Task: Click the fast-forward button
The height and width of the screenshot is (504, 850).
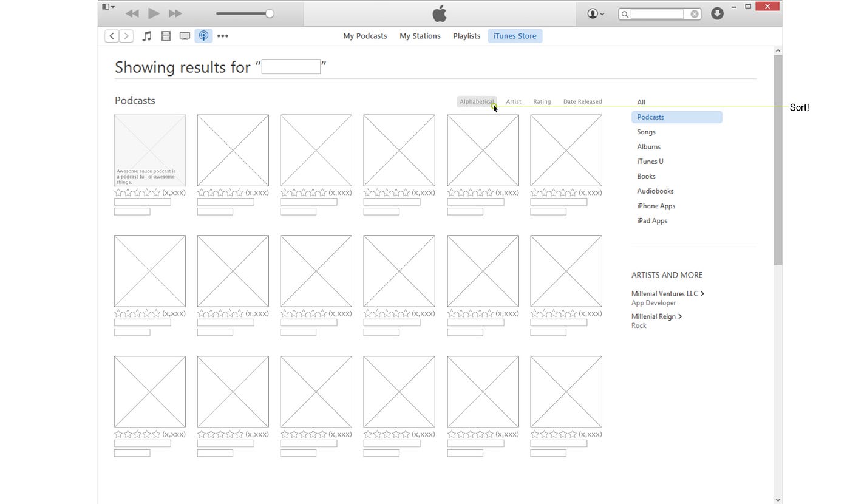Action: pos(175,13)
